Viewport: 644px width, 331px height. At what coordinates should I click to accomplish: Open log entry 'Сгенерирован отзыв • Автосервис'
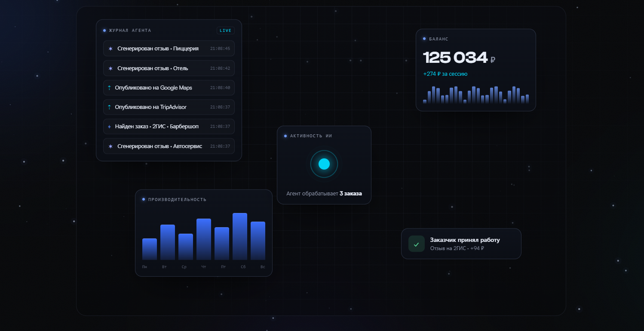(x=169, y=146)
